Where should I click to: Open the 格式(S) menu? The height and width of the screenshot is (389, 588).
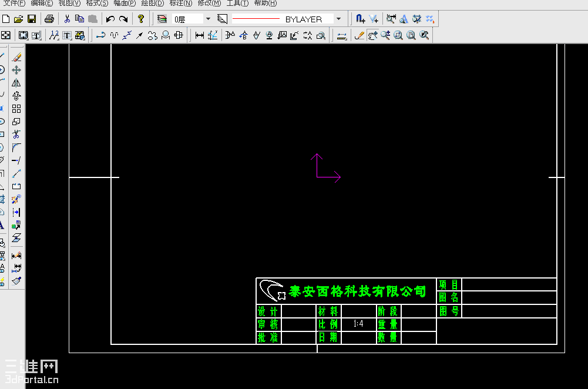click(97, 4)
